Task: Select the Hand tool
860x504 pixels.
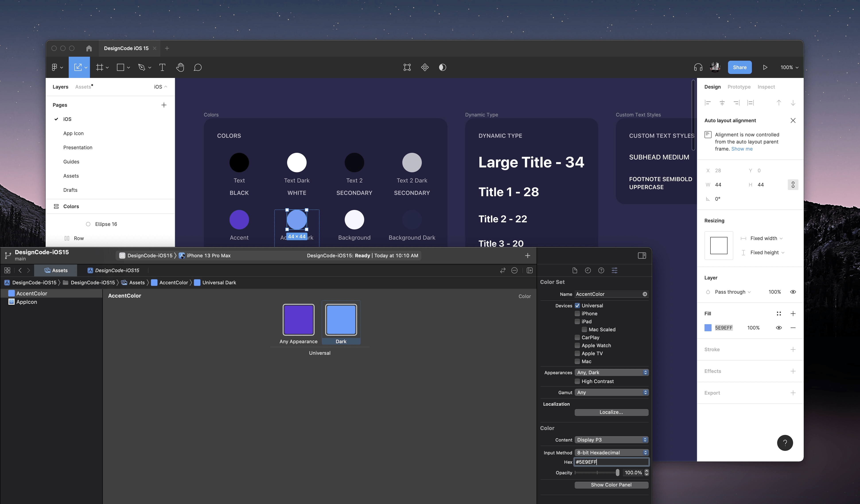Action: [180, 67]
